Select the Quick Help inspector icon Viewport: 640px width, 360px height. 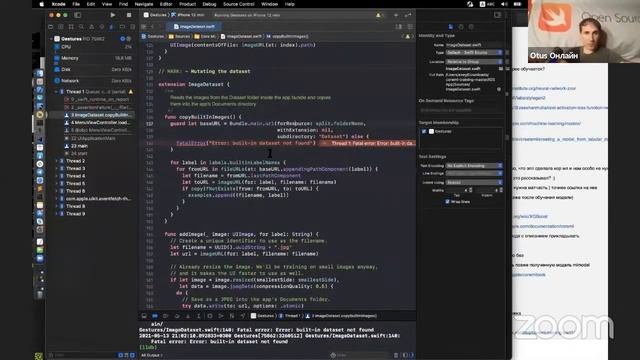(x=471, y=27)
